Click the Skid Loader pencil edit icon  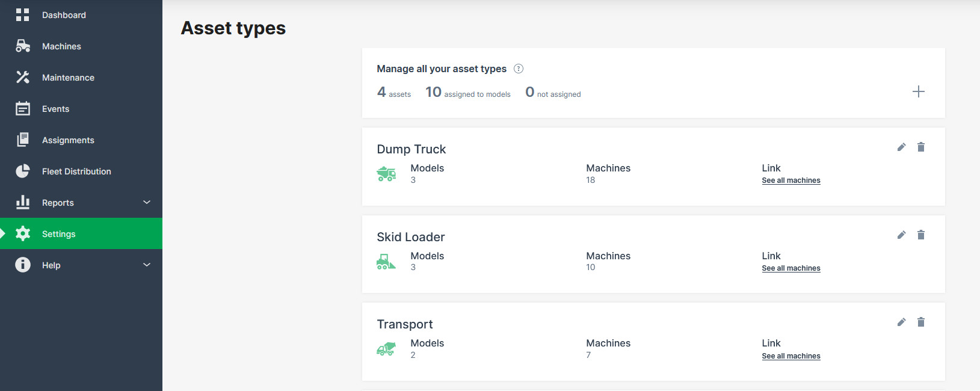(x=901, y=235)
